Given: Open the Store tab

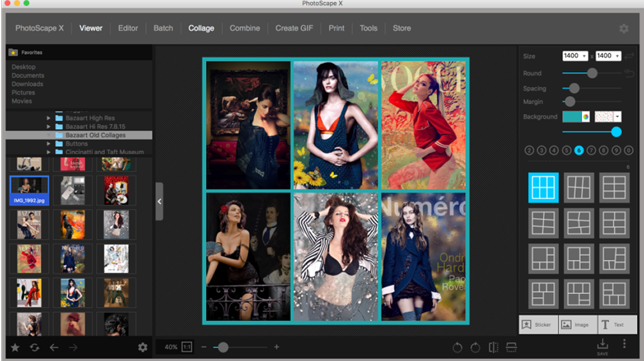Looking at the screenshot, I should click(402, 28).
